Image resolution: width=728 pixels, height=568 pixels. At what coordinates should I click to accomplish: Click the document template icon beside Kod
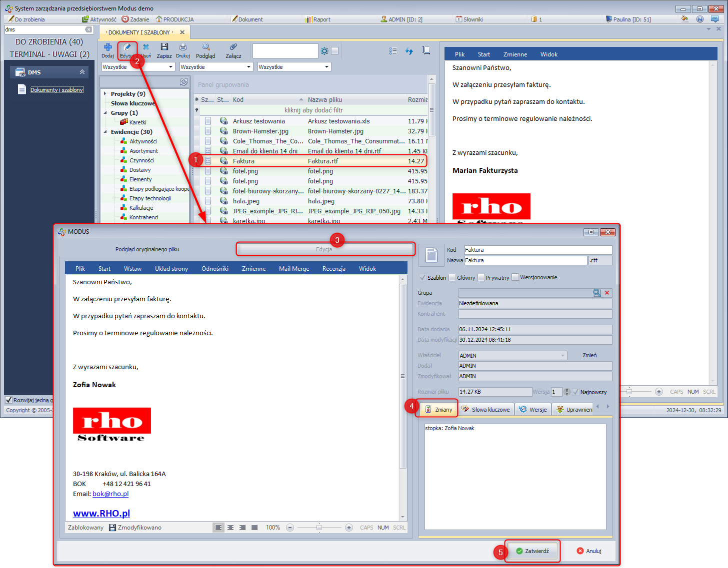[x=431, y=255]
